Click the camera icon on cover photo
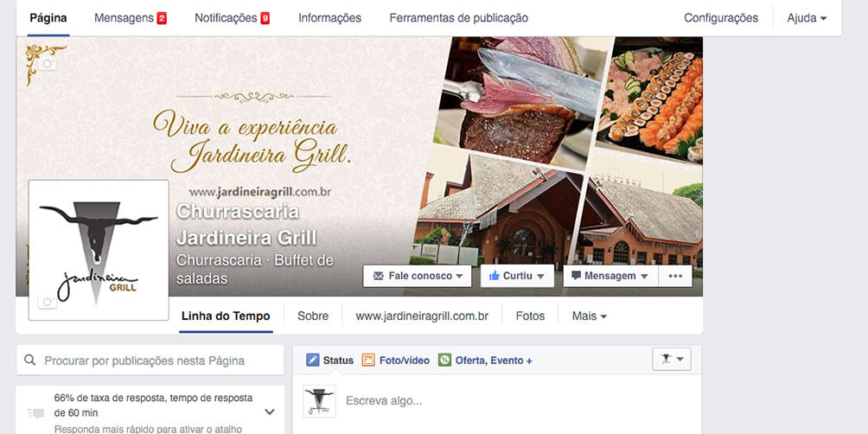The width and height of the screenshot is (868, 434). pos(47,64)
